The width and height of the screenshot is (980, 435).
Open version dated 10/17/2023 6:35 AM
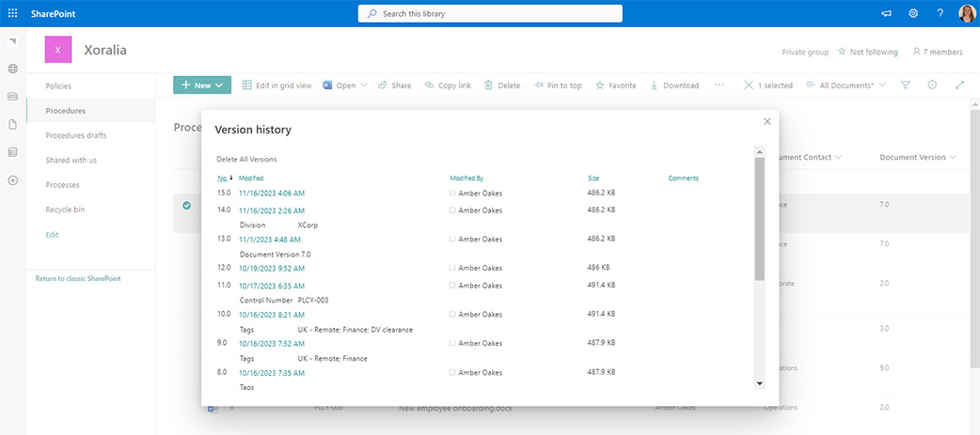coord(272,286)
